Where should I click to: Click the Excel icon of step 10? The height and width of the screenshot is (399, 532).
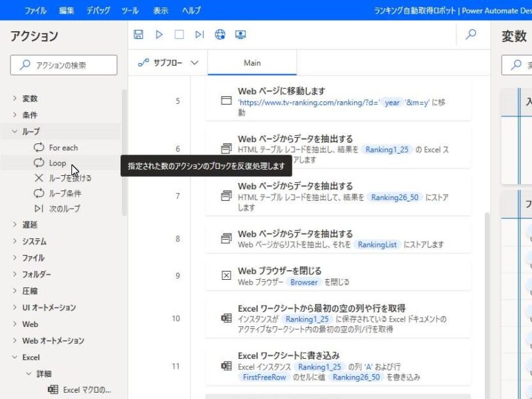pos(227,318)
